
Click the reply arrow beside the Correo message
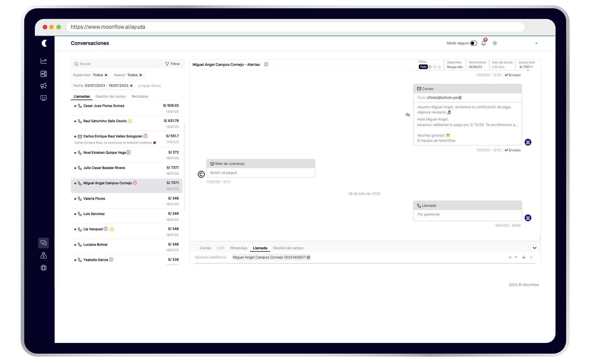click(407, 115)
